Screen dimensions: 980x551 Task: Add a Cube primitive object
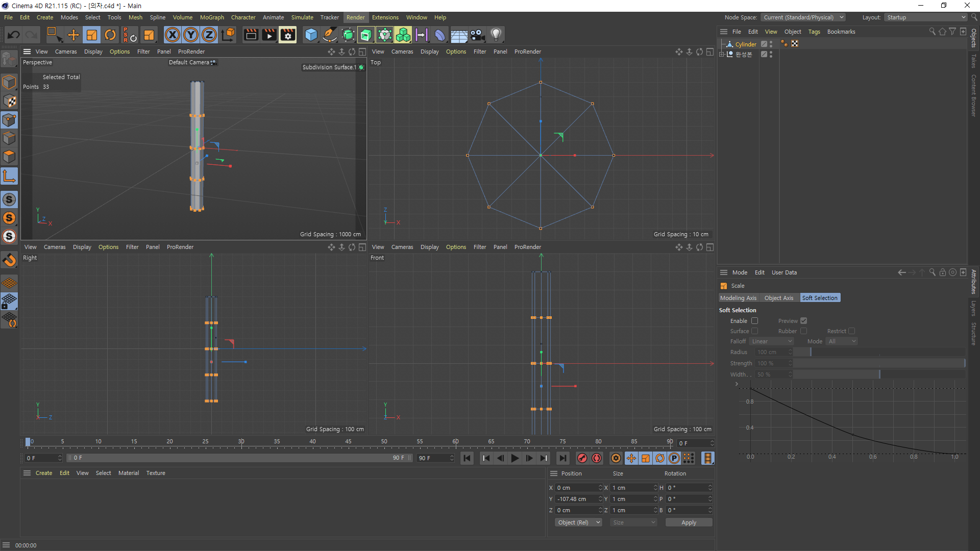tap(311, 35)
